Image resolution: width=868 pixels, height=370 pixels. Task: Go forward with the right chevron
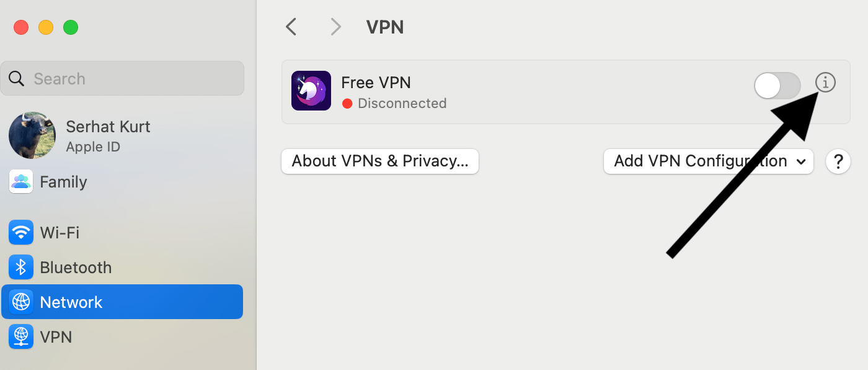[335, 27]
